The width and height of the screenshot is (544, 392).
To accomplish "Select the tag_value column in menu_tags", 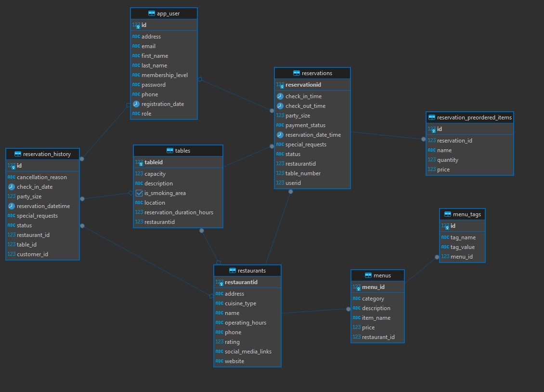I will (x=462, y=247).
